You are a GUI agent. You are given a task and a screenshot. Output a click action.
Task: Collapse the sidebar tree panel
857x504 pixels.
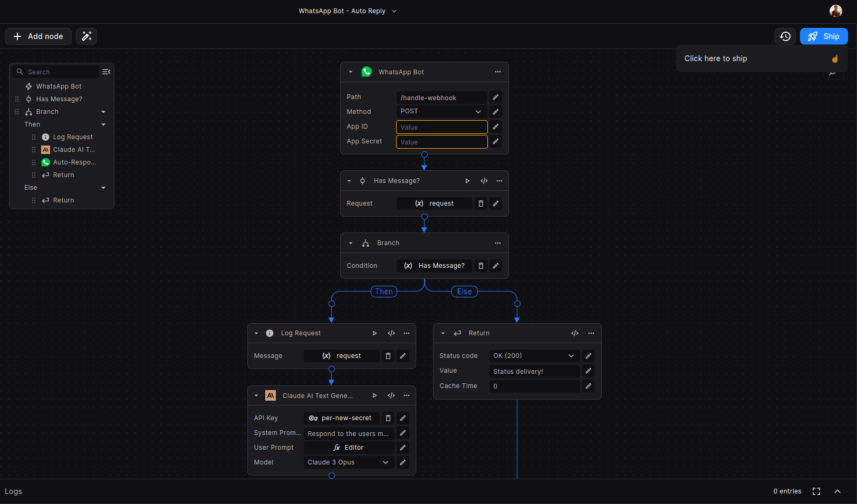tap(106, 72)
